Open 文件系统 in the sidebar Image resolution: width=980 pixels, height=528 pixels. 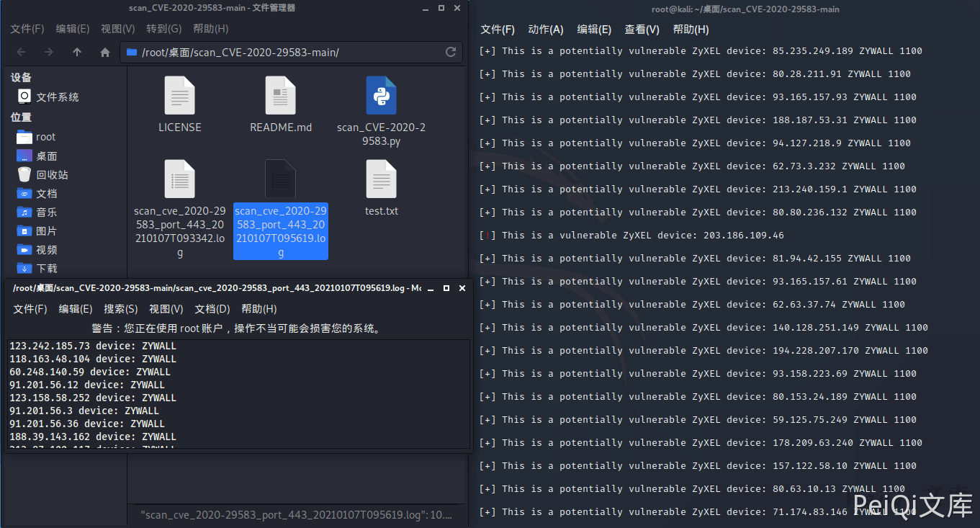[x=57, y=97]
